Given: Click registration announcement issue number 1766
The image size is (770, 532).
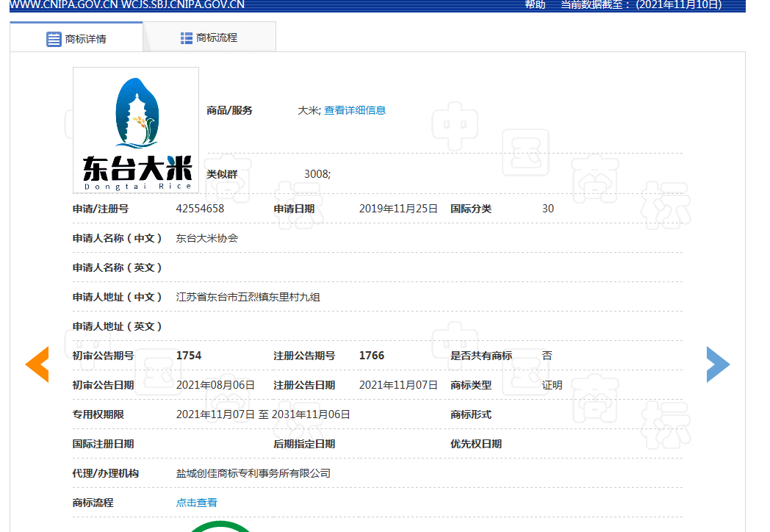Looking at the screenshot, I should point(372,356).
